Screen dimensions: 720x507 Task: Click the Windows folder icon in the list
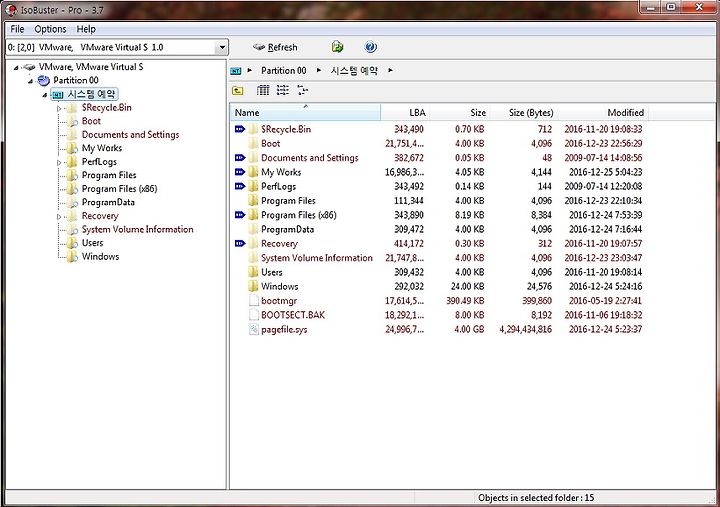coord(253,286)
